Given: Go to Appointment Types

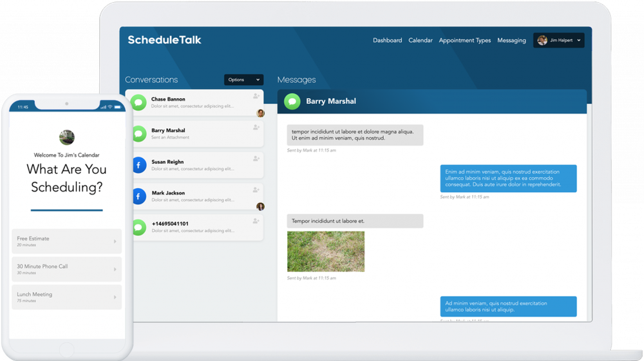Looking at the screenshot, I should tap(464, 41).
